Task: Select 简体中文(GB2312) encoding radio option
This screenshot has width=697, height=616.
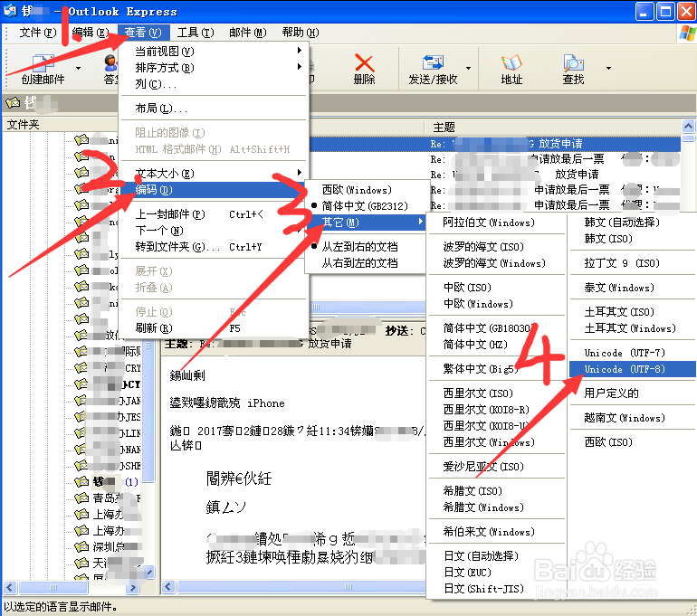Action: 366,206
